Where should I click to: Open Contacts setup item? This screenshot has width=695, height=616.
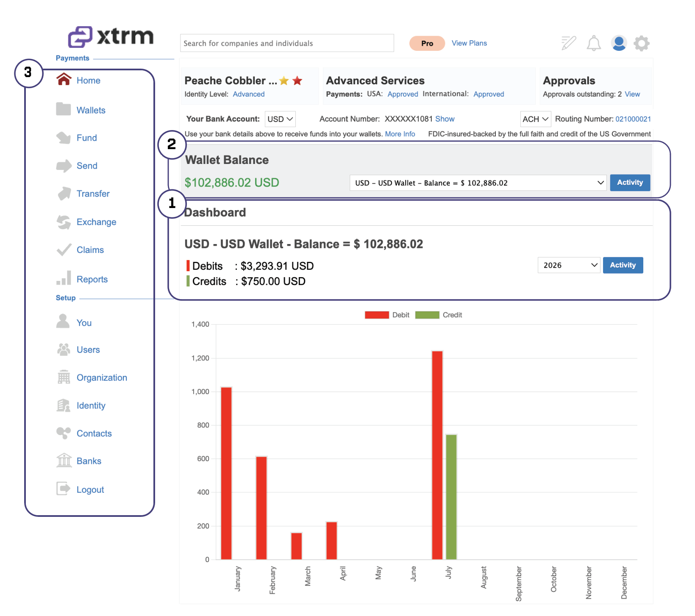click(94, 433)
